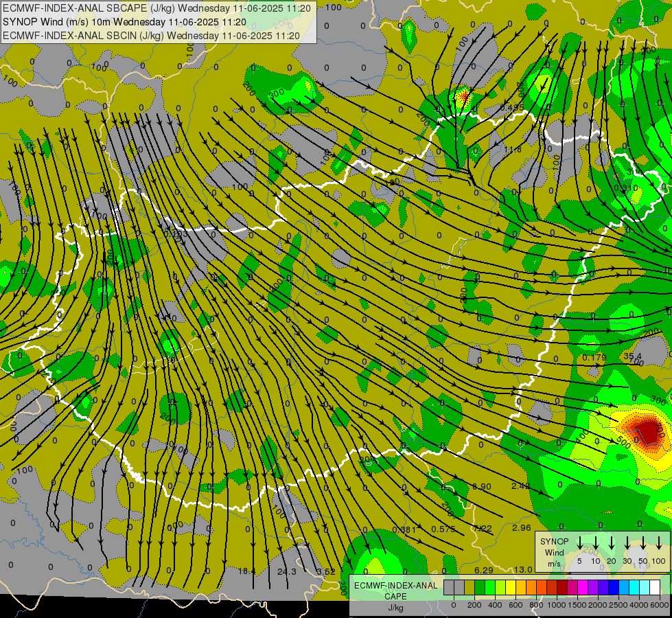672x618 pixels.
Task: Click the '18.4' value on the map
Action: pyautogui.click(x=247, y=571)
